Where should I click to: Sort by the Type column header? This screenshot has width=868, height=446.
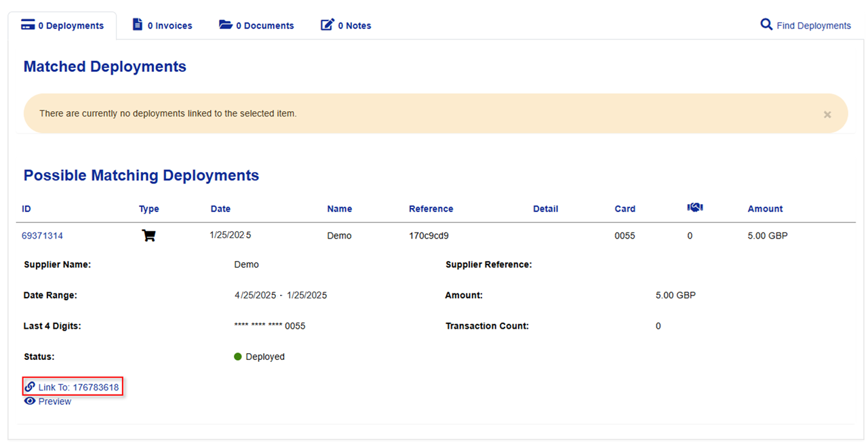click(149, 209)
